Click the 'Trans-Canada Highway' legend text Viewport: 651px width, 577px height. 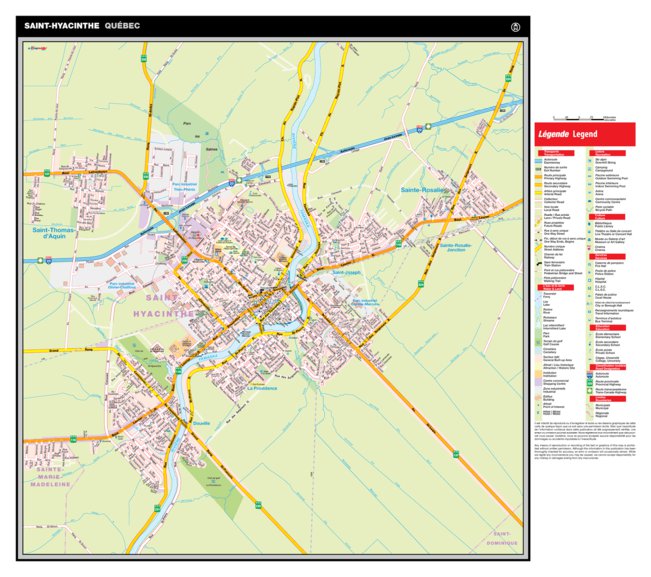[611, 392]
